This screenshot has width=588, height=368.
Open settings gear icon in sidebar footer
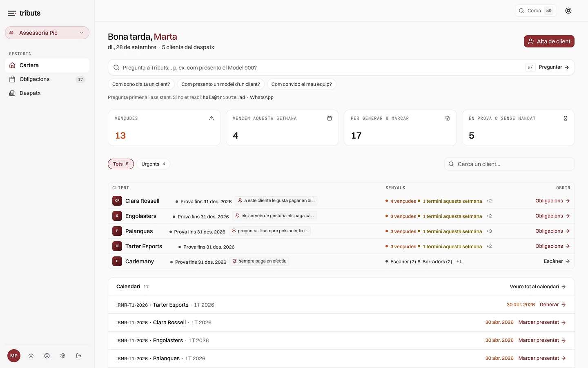pyautogui.click(x=63, y=356)
